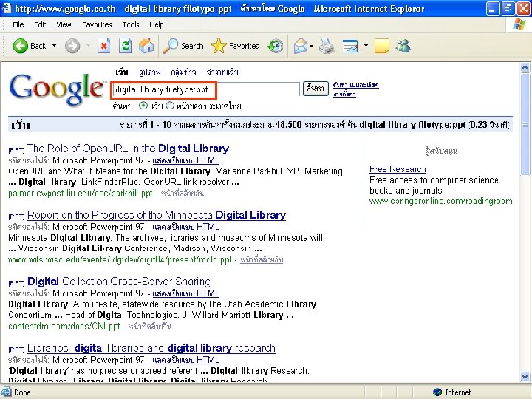The height and width of the screenshot is (399, 532).
Task: Open 'Report on the Progress of the Minnesota Digital Library'
Action: tap(157, 215)
